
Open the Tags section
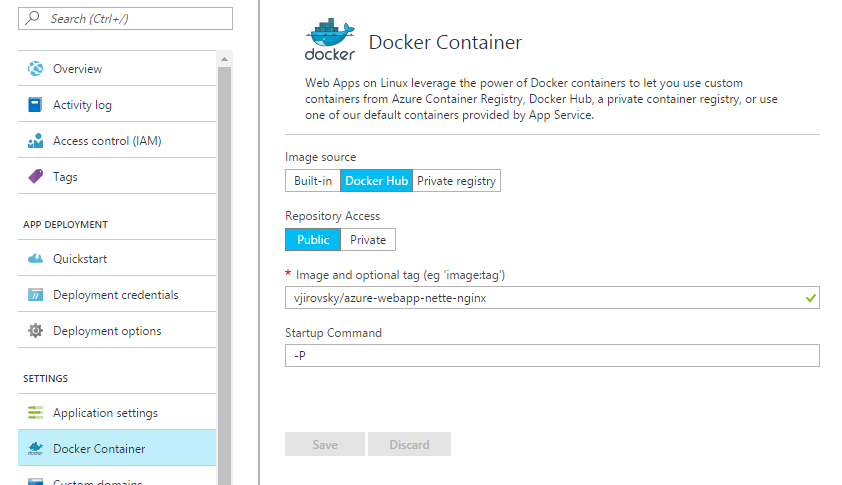pyautogui.click(x=117, y=177)
